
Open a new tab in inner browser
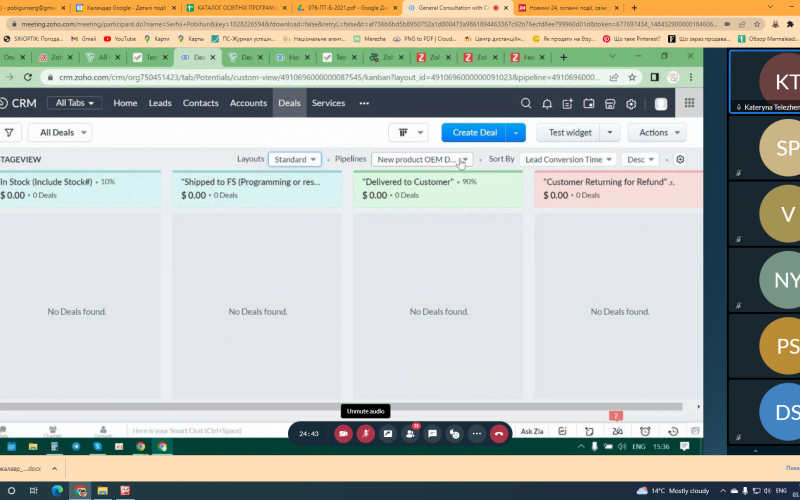point(563,58)
